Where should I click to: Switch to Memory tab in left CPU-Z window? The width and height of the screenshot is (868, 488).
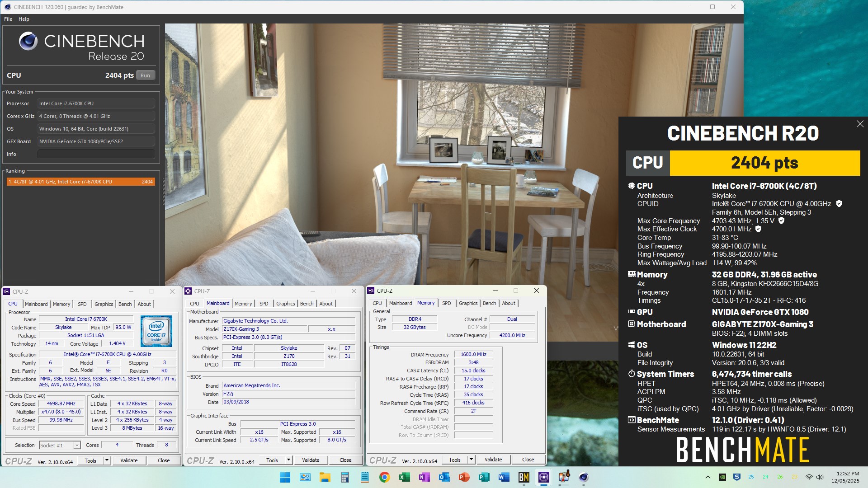[x=61, y=304]
